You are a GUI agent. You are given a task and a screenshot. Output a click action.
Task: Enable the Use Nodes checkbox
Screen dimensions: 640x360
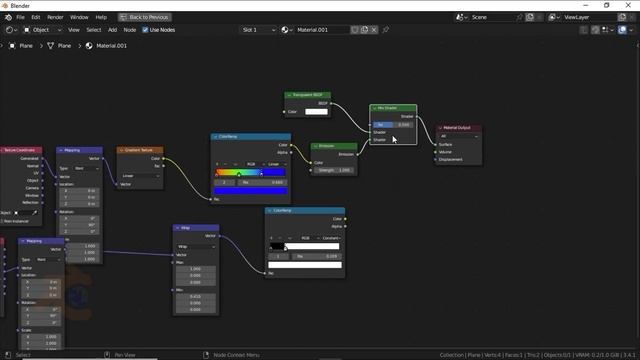[145, 30]
